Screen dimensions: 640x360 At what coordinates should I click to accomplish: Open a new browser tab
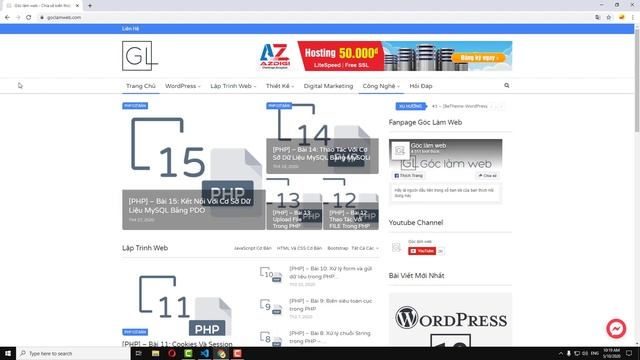90,6
